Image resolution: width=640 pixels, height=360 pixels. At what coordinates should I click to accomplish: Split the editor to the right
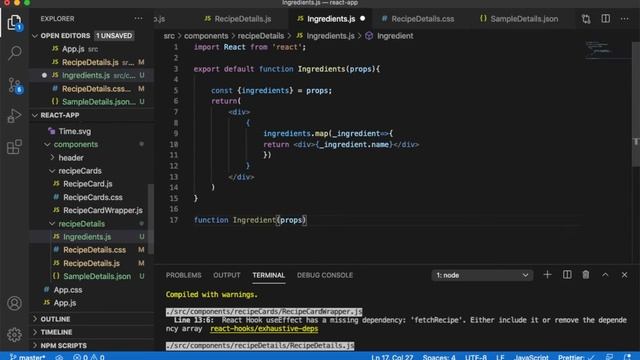tap(606, 19)
